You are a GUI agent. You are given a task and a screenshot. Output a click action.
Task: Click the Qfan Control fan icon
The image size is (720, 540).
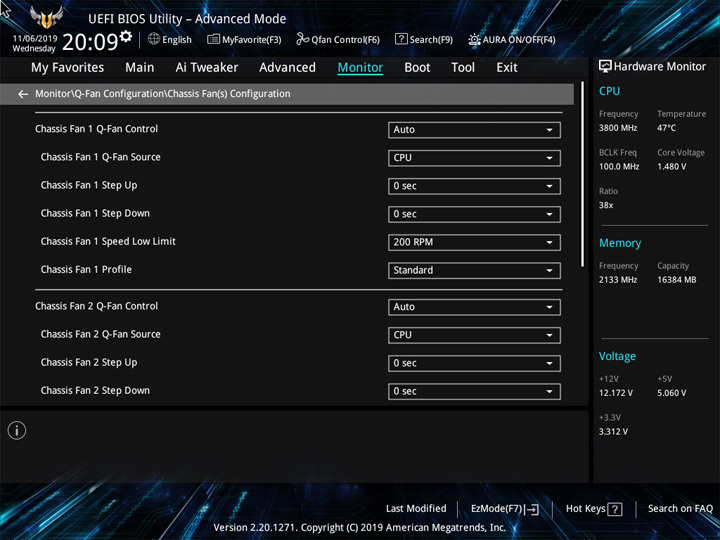[303, 39]
